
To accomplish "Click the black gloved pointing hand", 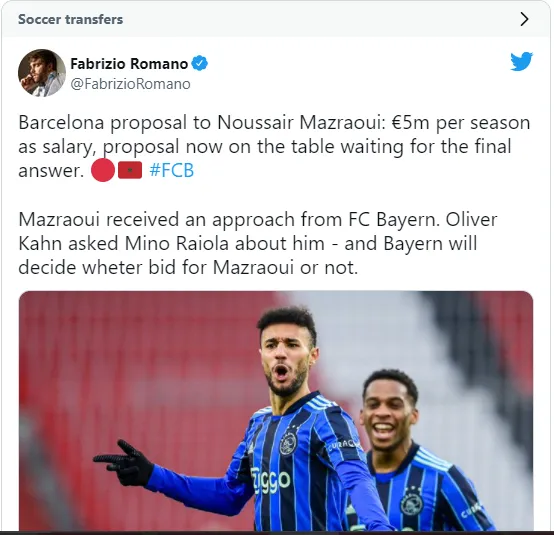I will coord(125,462).
